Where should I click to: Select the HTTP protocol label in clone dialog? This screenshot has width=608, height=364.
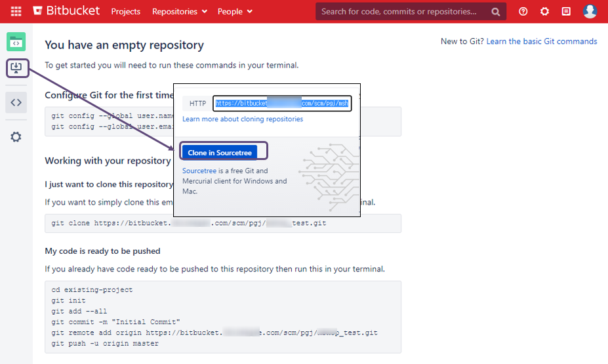pos(197,104)
